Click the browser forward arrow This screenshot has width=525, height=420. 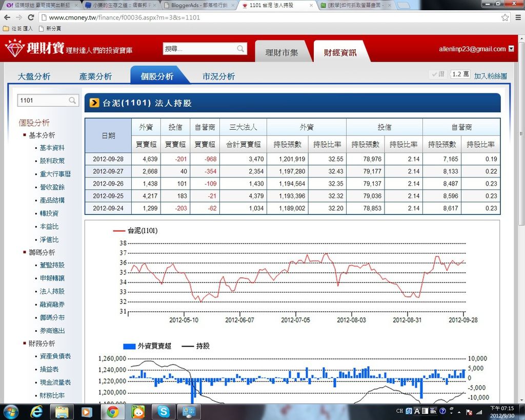click(19, 17)
